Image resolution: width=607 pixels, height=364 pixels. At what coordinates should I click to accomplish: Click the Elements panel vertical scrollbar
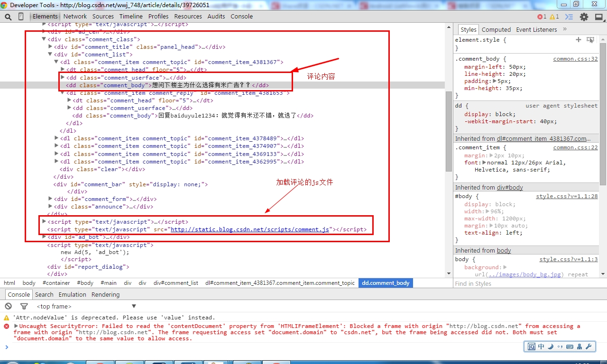449,132
